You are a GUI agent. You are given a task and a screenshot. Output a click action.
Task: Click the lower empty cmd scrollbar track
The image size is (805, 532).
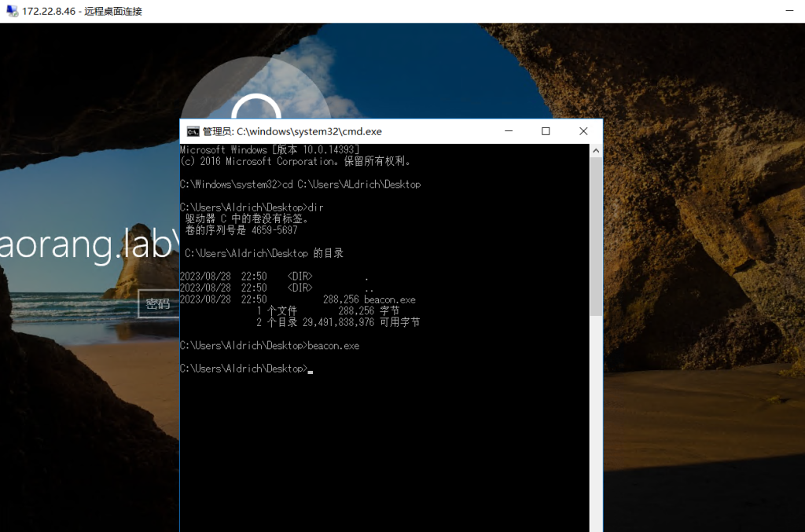(596, 424)
